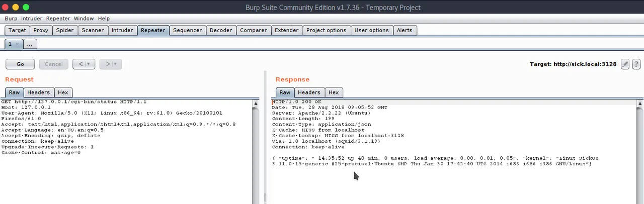
Task: Open the Burp menu
Action: (x=11, y=19)
